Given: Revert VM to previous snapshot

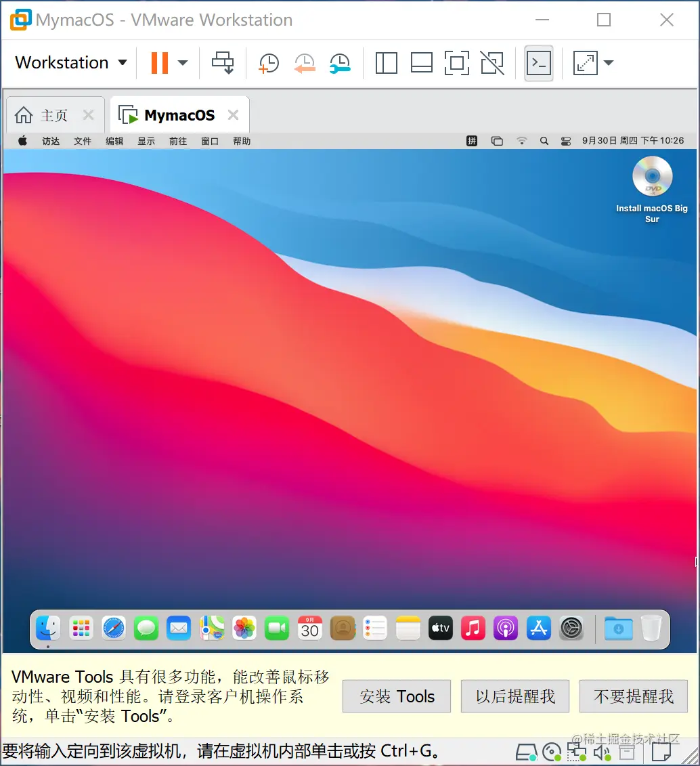Looking at the screenshot, I should coord(304,63).
